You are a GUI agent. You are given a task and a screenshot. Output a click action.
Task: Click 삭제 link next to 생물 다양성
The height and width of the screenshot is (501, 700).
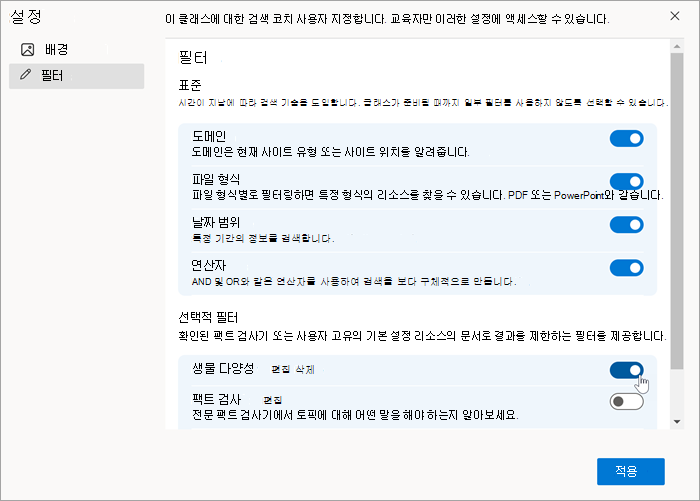(305, 369)
